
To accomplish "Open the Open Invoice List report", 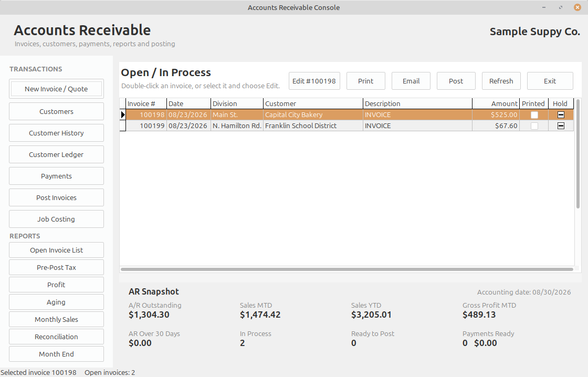I will tap(56, 250).
